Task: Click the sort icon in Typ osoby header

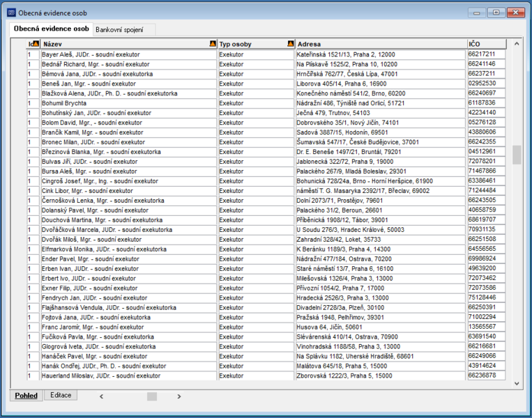Action: [x=291, y=44]
